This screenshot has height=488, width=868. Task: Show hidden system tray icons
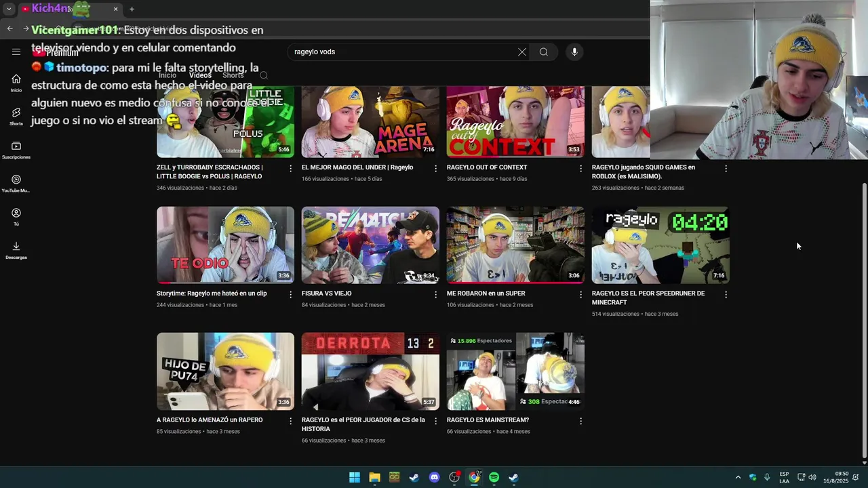click(738, 477)
